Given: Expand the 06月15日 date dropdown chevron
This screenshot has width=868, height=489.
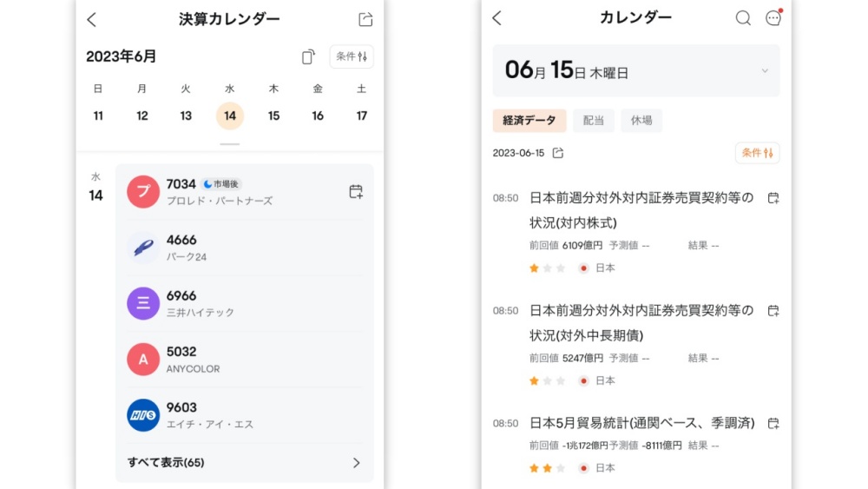Looking at the screenshot, I should [x=765, y=71].
